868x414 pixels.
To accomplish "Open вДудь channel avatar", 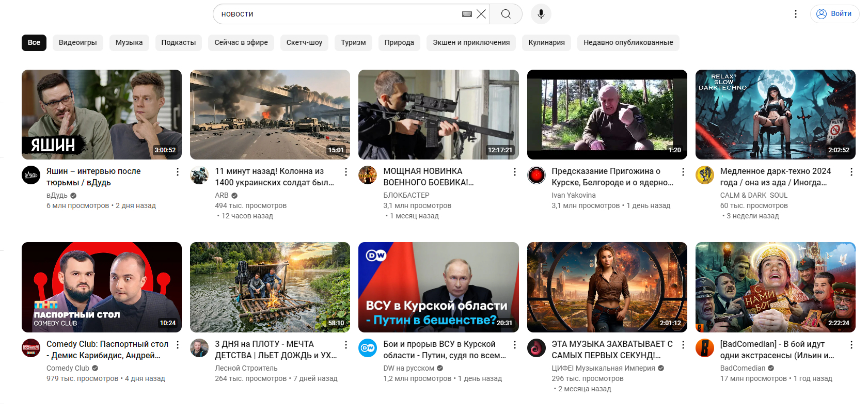I will pyautogui.click(x=31, y=175).
